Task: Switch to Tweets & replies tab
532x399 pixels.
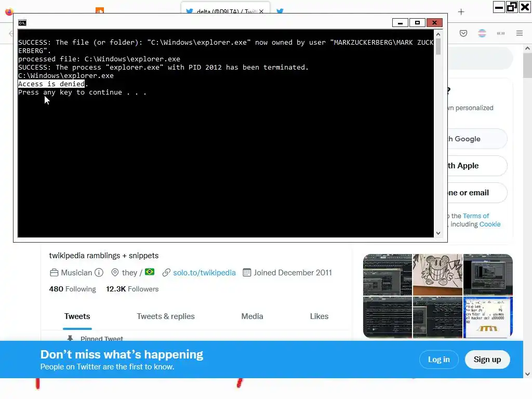Action: click(166, 316)
